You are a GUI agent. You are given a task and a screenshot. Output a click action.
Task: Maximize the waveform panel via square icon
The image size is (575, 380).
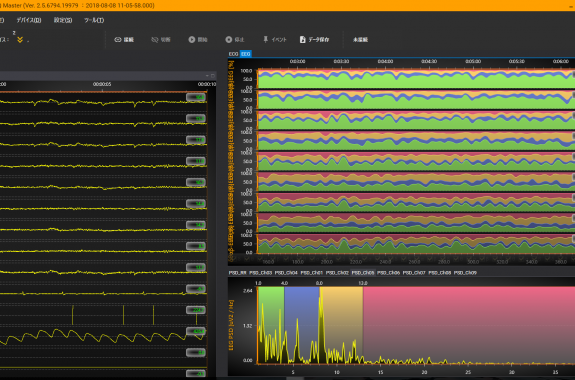(213, 76)
